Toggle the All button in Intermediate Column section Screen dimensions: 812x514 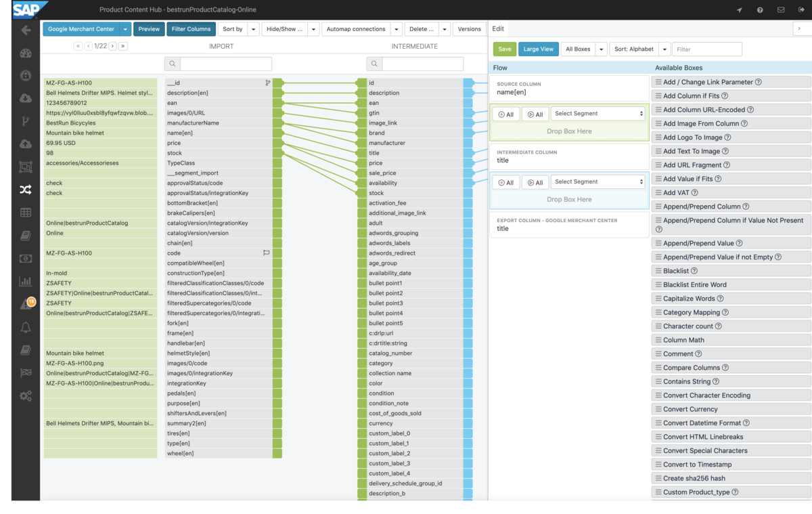tap(505, 182)
